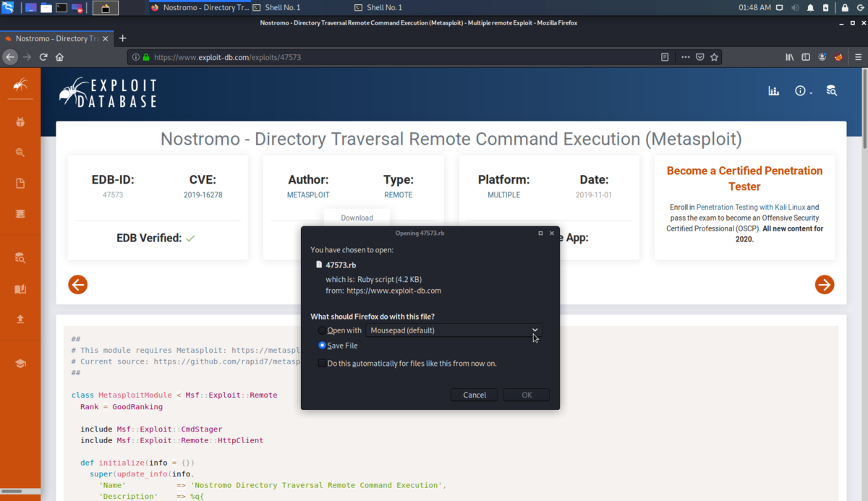The height and width of the screenshot is (501, 868).
Task: Click the spider home icon in sidebar
Action: [20, 85]
